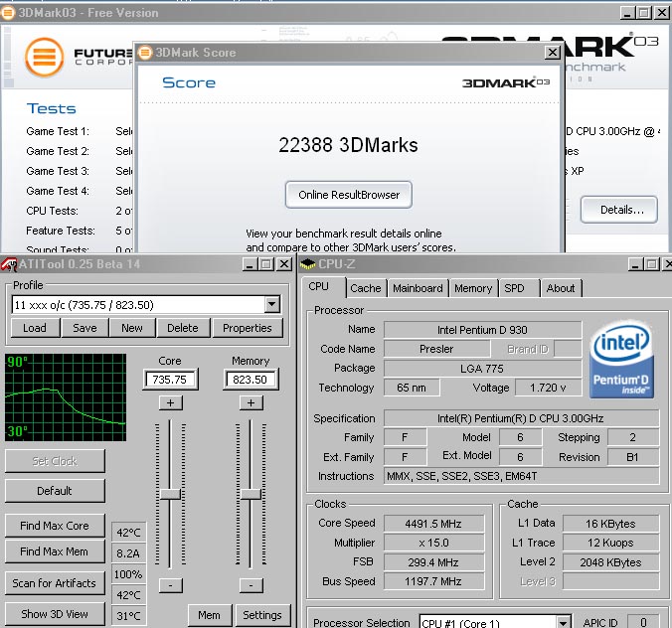Click the 3DMark03 main window title icon
Viewport: 672px width, 628px height.
pos(7,13)
